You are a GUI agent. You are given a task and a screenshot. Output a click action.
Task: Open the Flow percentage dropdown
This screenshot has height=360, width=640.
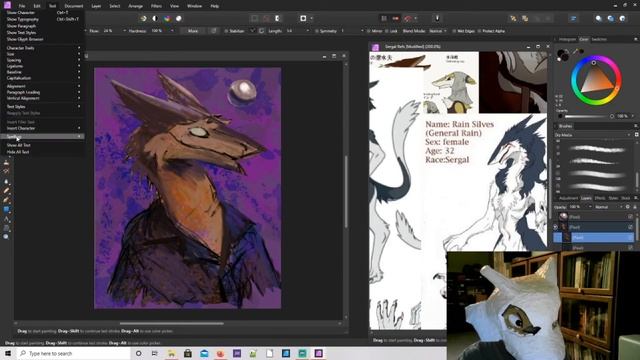pos(124,31)
